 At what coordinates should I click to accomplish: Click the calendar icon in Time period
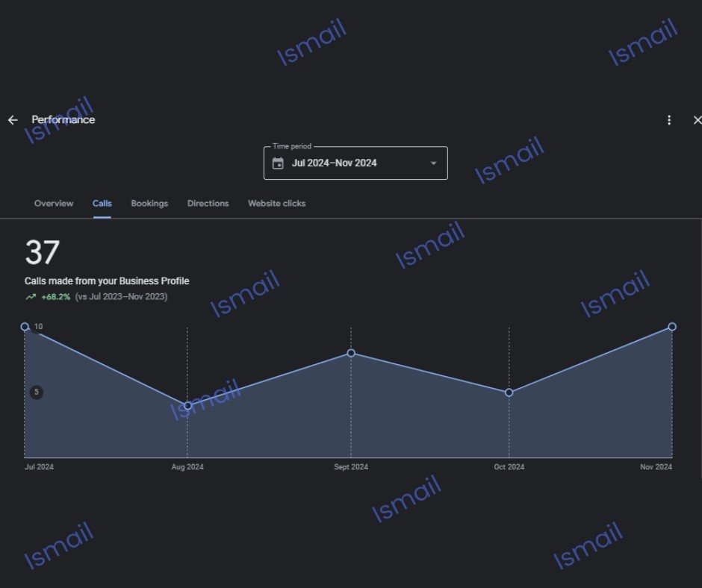(278, 163)
